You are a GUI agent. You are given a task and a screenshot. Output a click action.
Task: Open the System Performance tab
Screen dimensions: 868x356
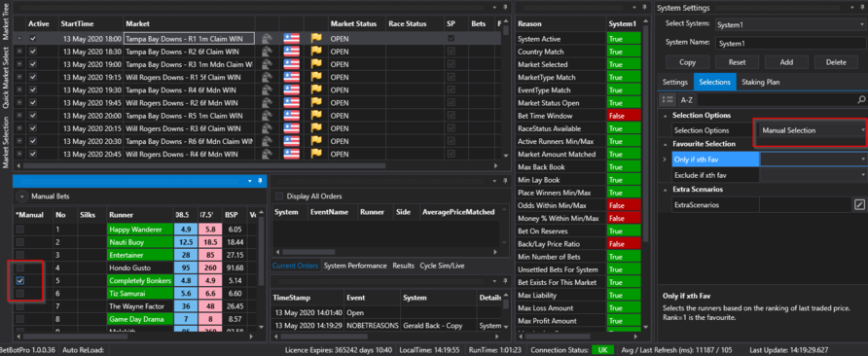point(355,266)
